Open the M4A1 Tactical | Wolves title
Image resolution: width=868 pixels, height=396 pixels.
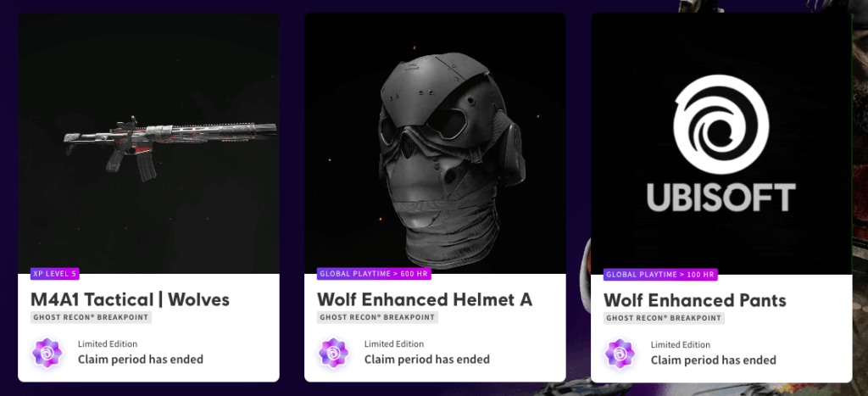tap(130, 299)
